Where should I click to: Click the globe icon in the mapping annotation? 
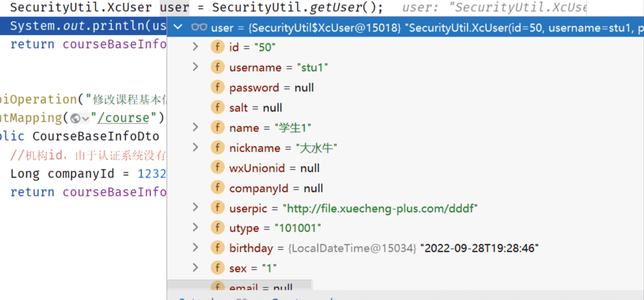click(75, 118)
